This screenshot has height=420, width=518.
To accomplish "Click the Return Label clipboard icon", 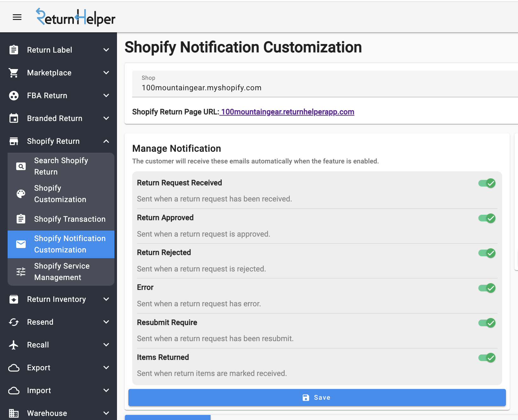I will click(14, 50).
